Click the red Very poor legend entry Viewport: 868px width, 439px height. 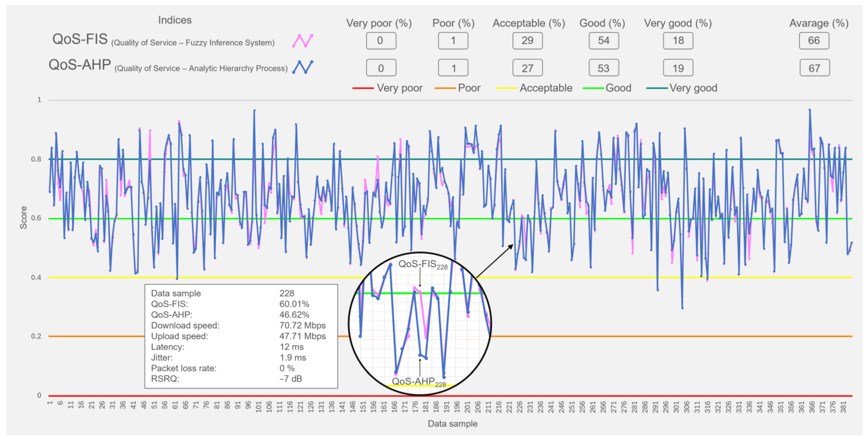(387, 88)
